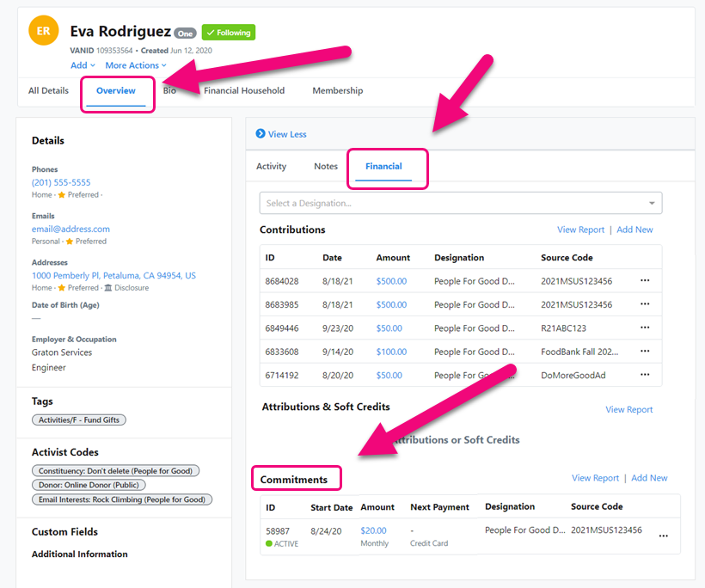Add New contribution
The image size is (705, 588).
coord(634,230)
